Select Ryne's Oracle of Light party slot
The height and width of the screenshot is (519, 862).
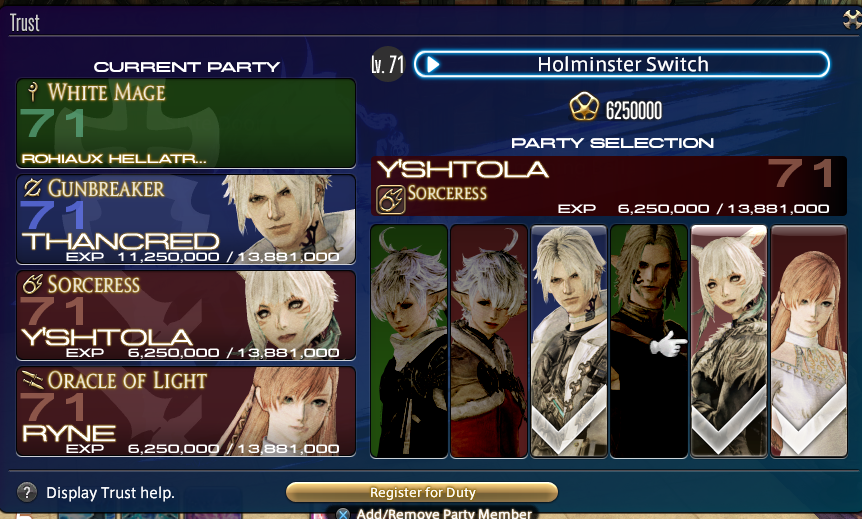point(186,411)
